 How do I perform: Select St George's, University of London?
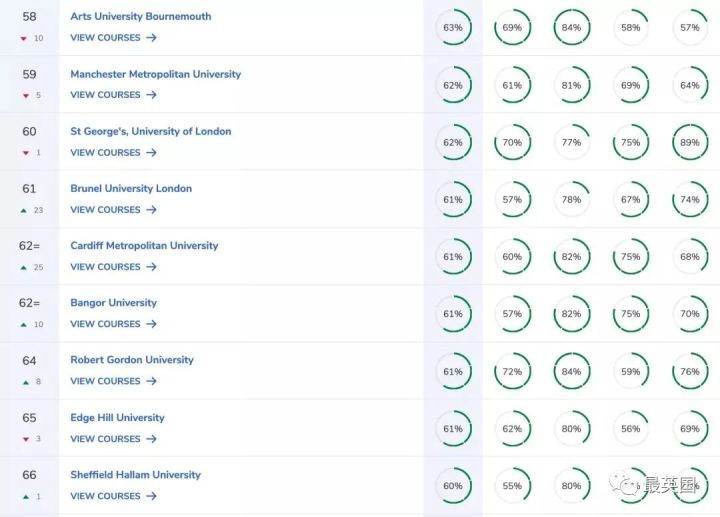(x=150, y=131)
